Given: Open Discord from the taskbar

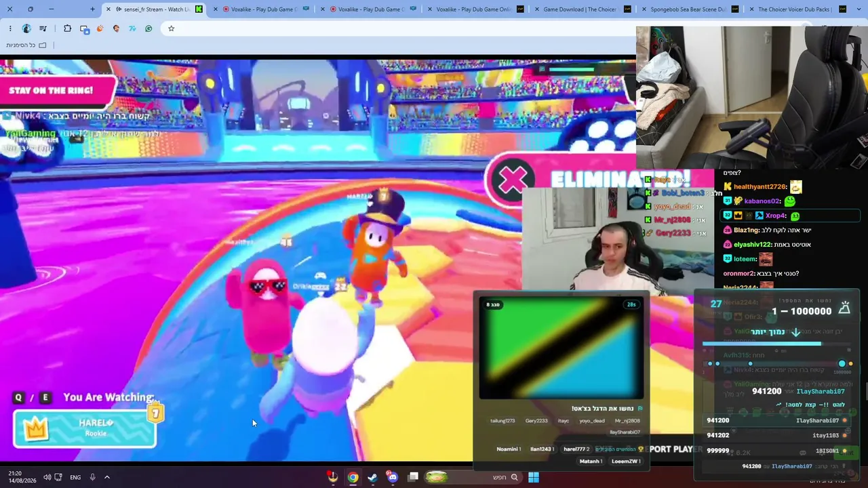Looking at the screenshot, I should click(x=393, y=477).
